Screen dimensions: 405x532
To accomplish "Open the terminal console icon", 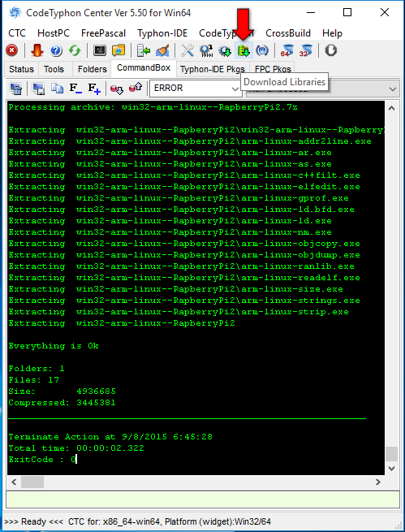I will [100, 50].
